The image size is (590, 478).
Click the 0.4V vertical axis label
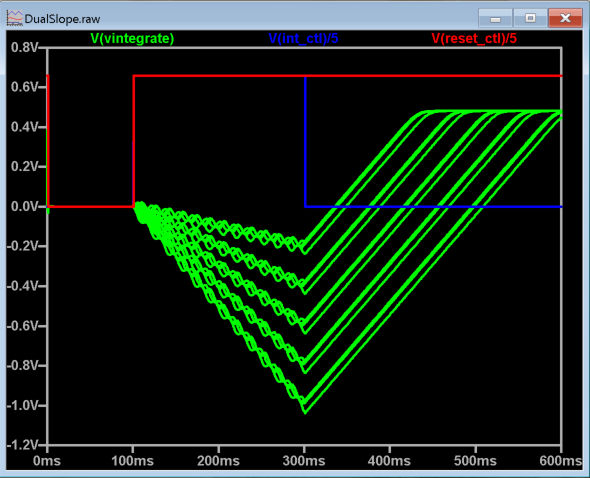coord(25,127)
